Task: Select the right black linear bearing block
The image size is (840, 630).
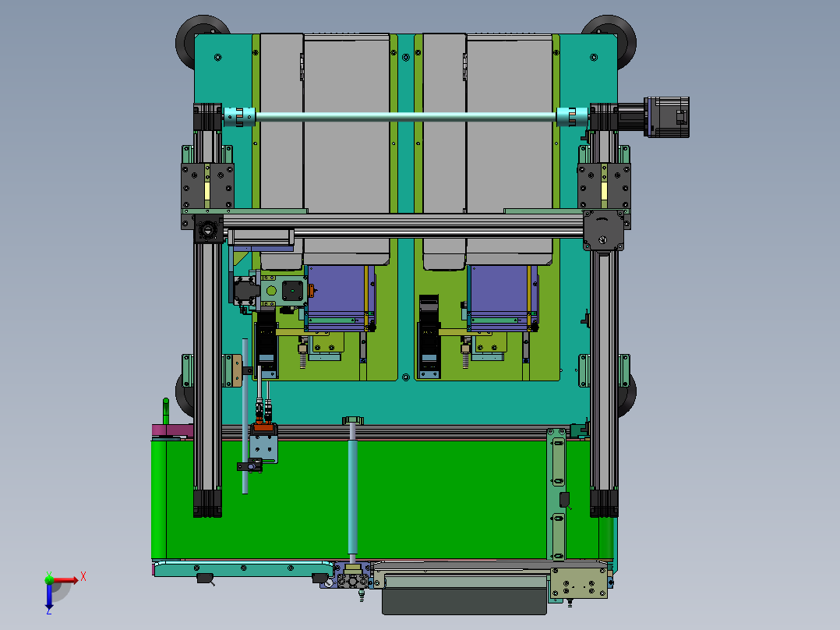Action: pyautogui.click(x=604, y=186)
